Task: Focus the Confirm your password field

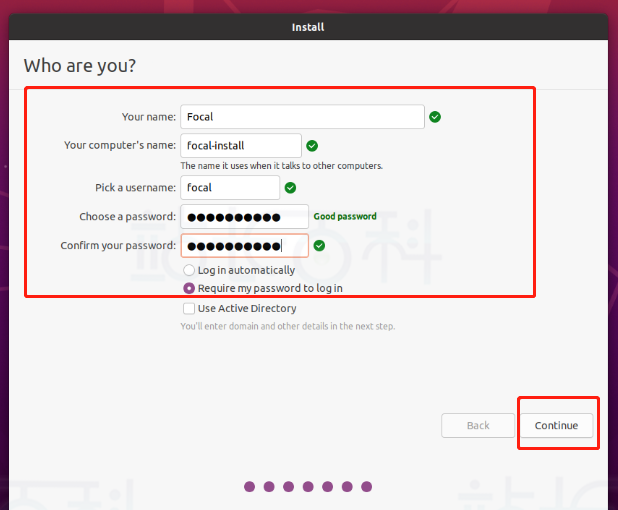Action: 244,246
